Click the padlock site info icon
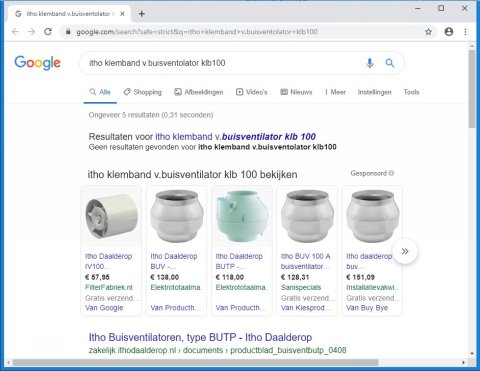Image resolution: width=480 pixels, height=371 pixels. coord(68,32)
